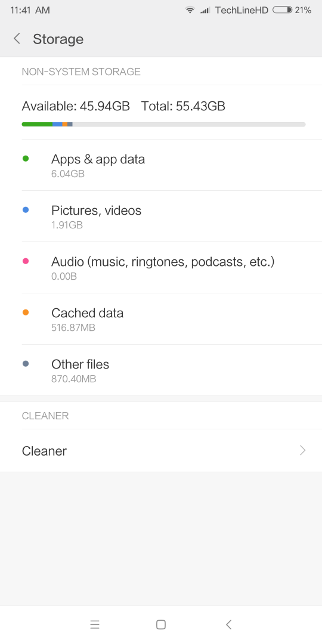
Task: Tap the Wi-Fi status icon
Action: [190, 10]
